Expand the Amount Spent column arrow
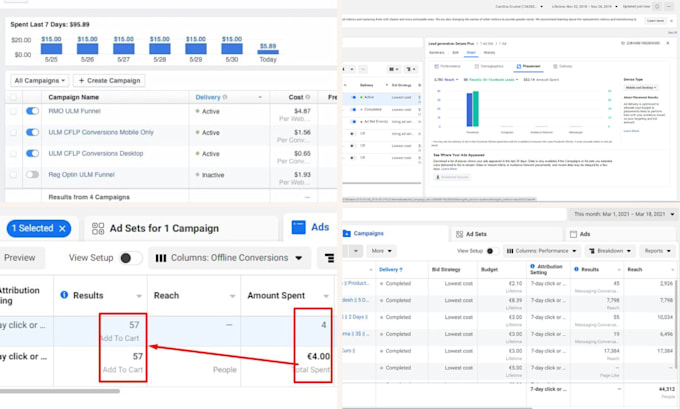 (x=326, y=296)
